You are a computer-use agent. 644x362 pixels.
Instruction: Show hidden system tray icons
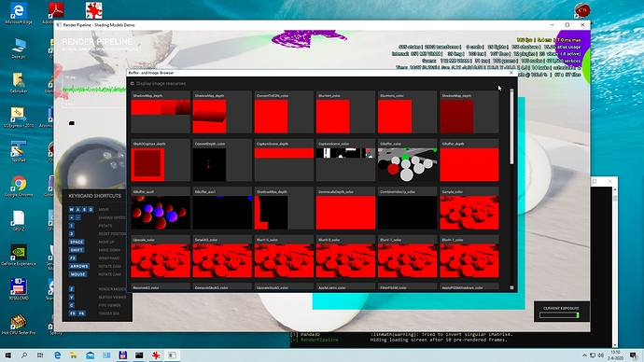(584, 355)
